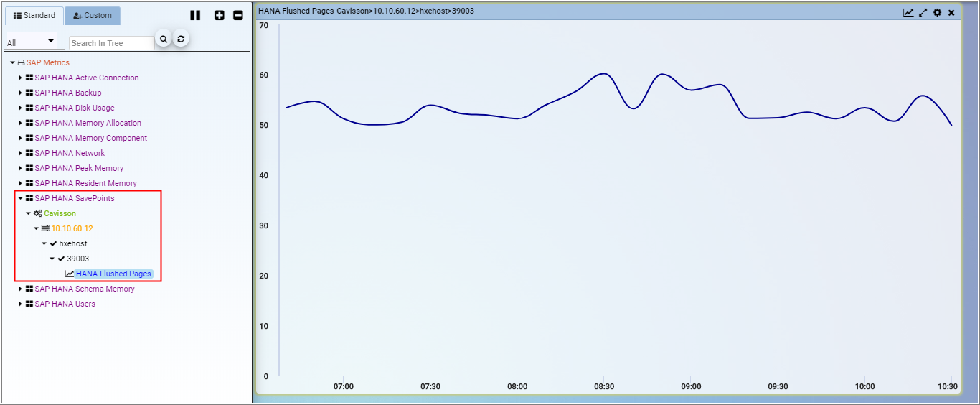Screen dimensions: 980x405
Task: Expand all tree nodes with plus icon
Action: click(x=220, y=16)
